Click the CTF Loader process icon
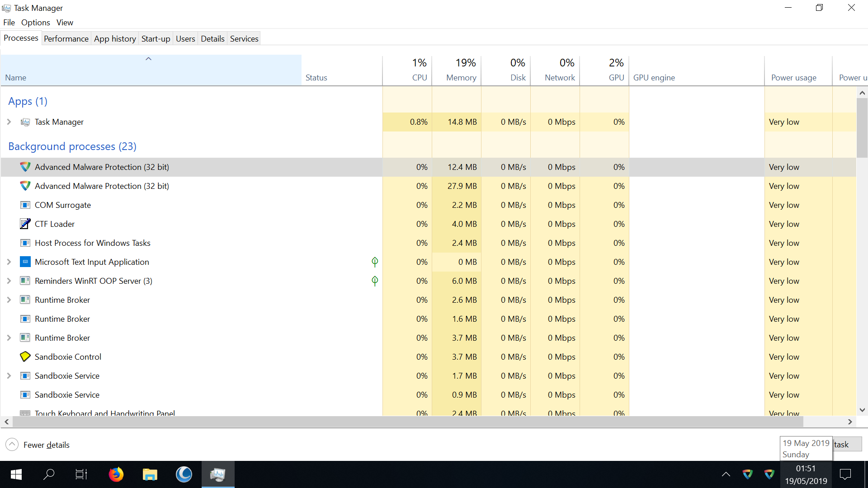The width and height of the screenshot is (868, 488). click(x=25, y=224)
